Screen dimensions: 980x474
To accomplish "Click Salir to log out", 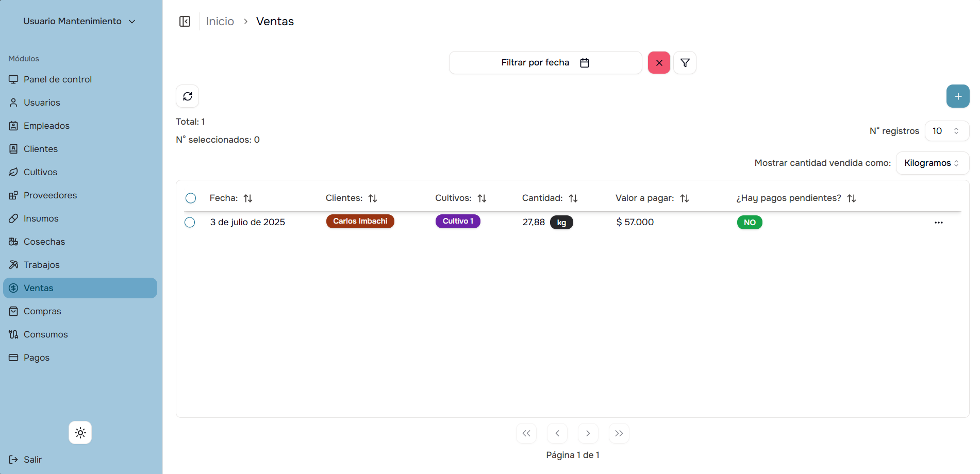I will pyautogui.click(x=32, y=460).
